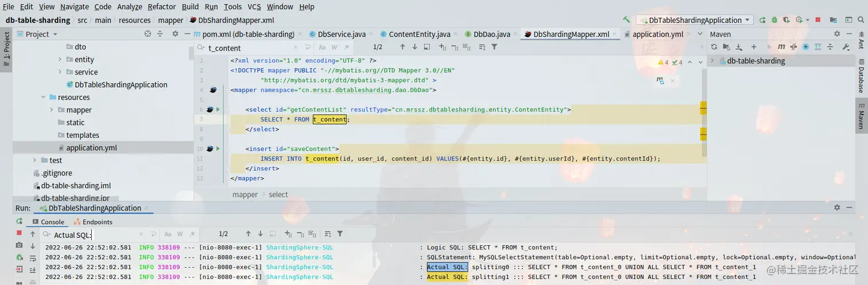The image size is (868, 285).
Task: Switch to Endpoints tab in Run panel
Action: tap(93, 221)
